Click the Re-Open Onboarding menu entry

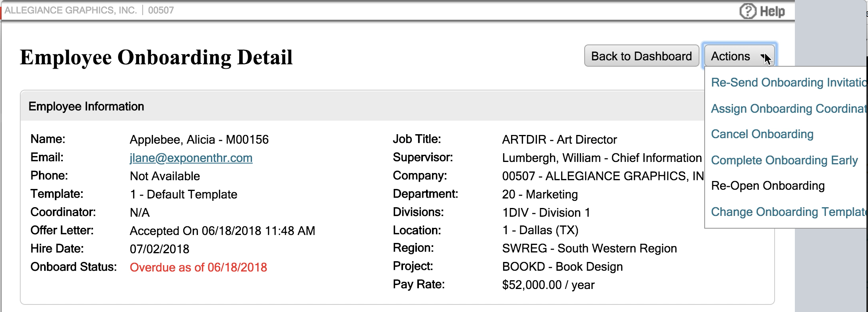[x=767, y=186]
